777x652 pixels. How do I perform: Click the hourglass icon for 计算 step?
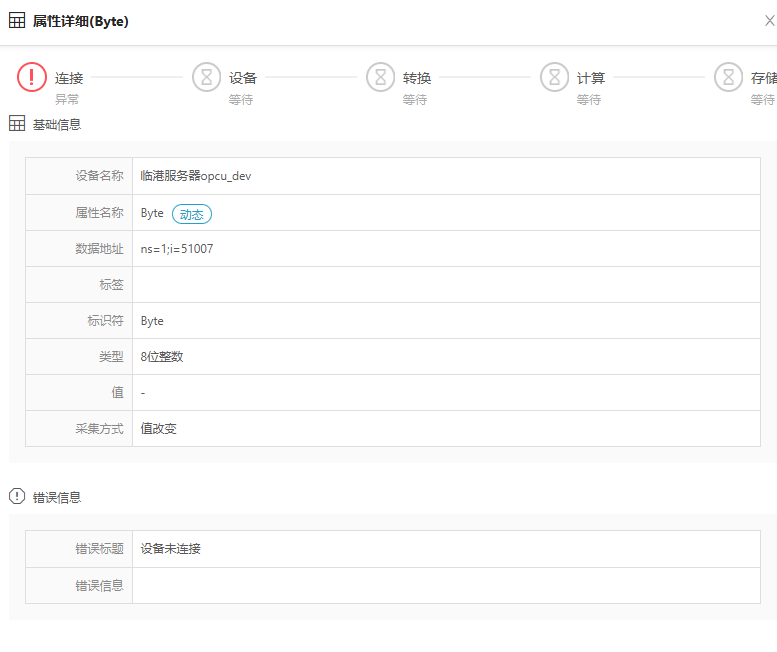[554, 77]
